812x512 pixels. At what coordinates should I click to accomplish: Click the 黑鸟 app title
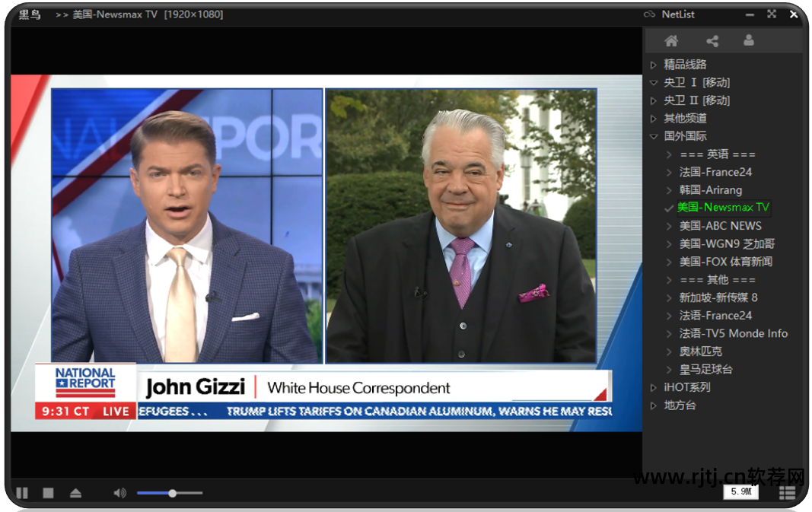tap(30, 14)
